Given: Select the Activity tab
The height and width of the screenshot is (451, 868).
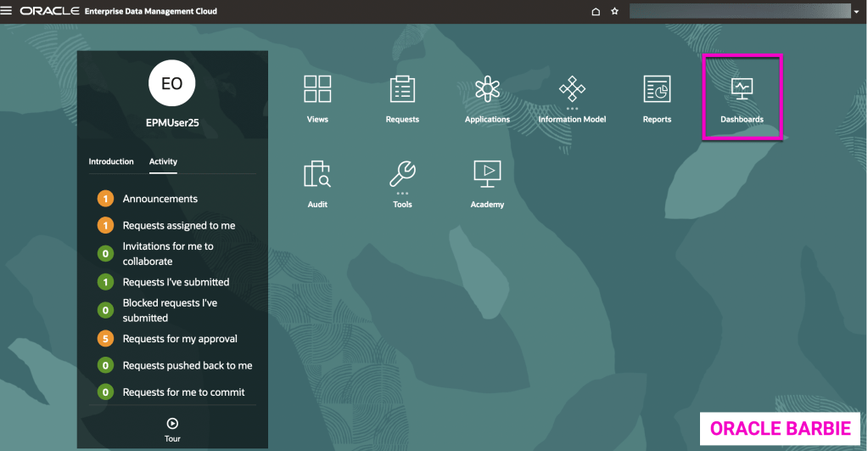Looking at the screenshot, I should coord(163,161).
